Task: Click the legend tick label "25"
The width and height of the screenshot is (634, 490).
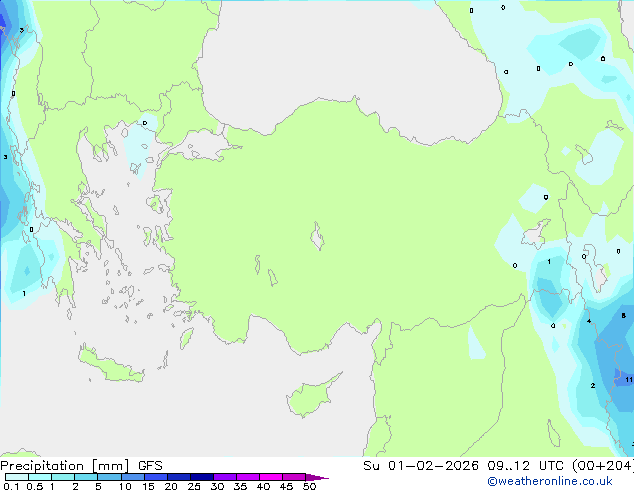Action: (194, 486)
